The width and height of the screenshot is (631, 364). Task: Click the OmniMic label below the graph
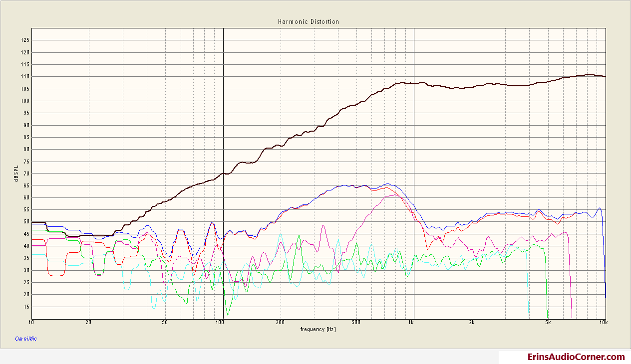pos(25,339)
